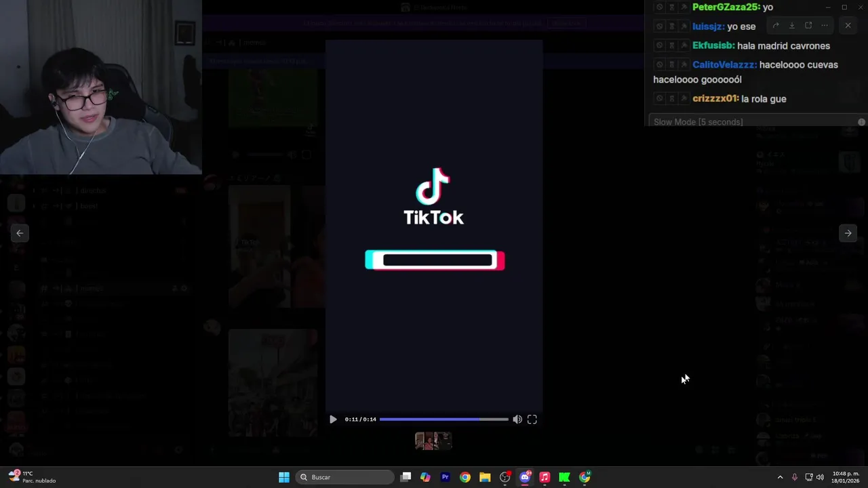Open CalitoVelazzz's username in chat
This screenshot has width=868, height=488.
pyautogui.click(x=724, y=64)
